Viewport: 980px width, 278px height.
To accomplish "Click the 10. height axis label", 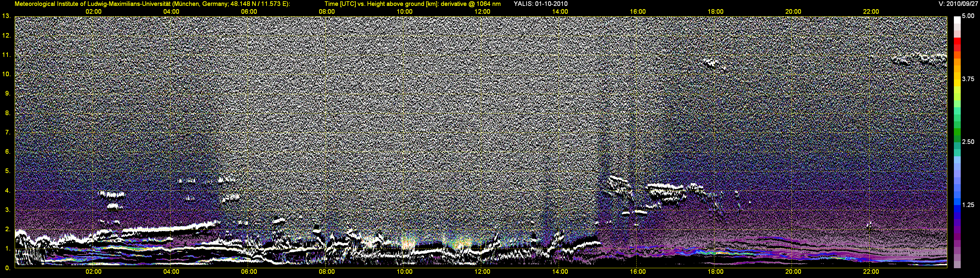I will 6,74.
